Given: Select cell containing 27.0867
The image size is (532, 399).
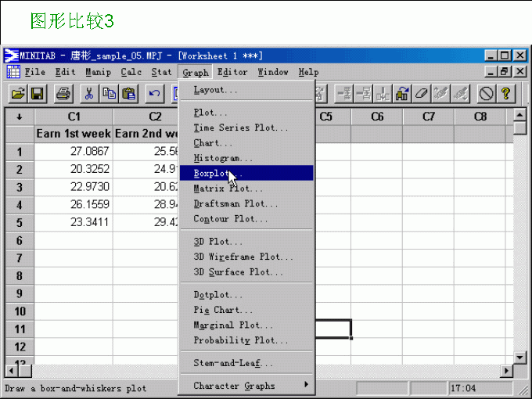Looking at the screenshot, I should (x=74, y=151).
